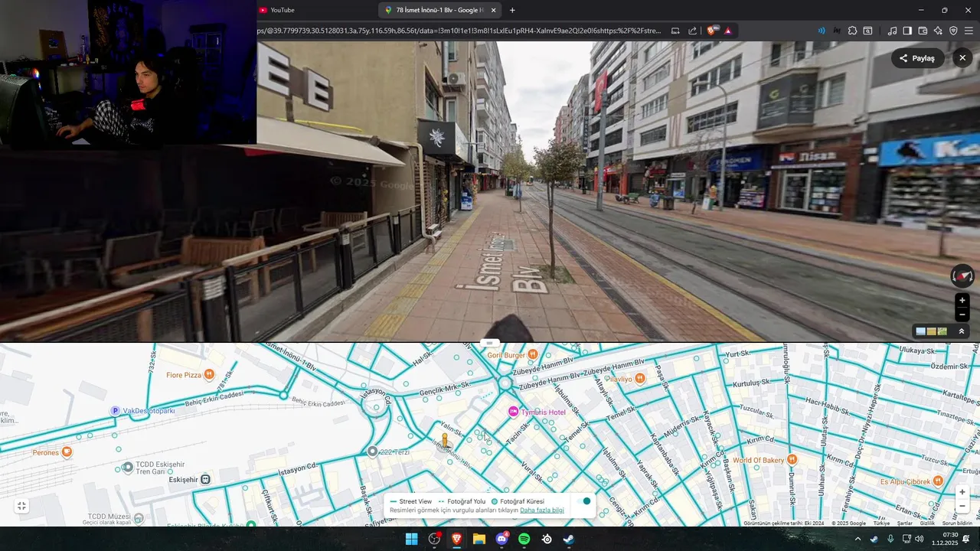Open a new browser tab
This screenshot has width=980, height=551.
tap(512, 10)
